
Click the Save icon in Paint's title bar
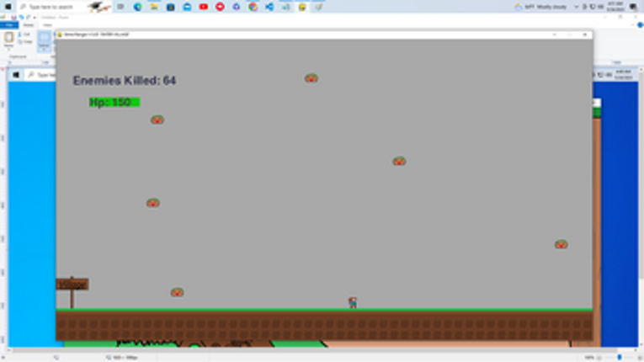pos(13,17)
